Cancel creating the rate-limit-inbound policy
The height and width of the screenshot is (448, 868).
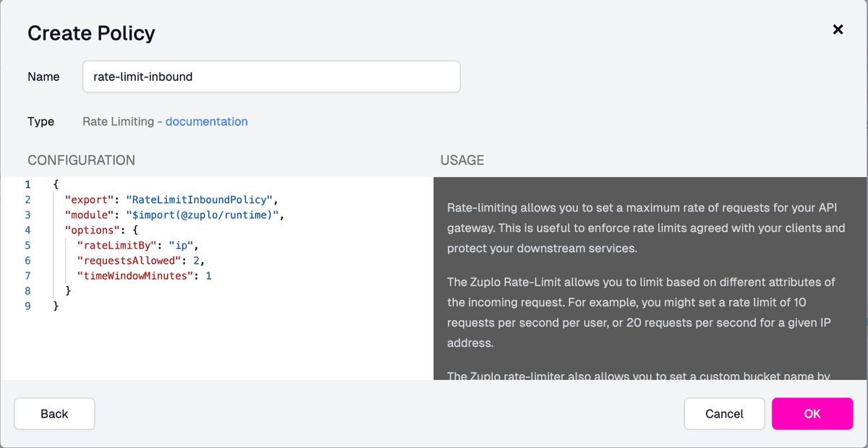(724, 413)
